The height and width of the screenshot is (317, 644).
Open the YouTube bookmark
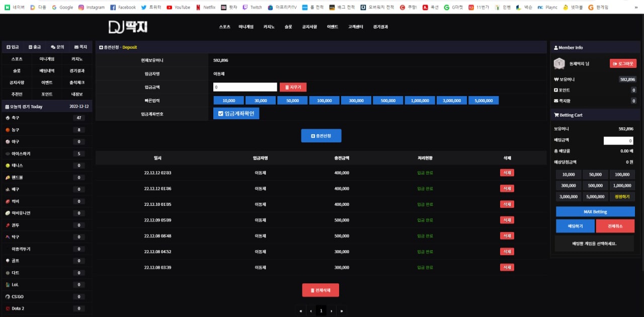coord(179,8)
